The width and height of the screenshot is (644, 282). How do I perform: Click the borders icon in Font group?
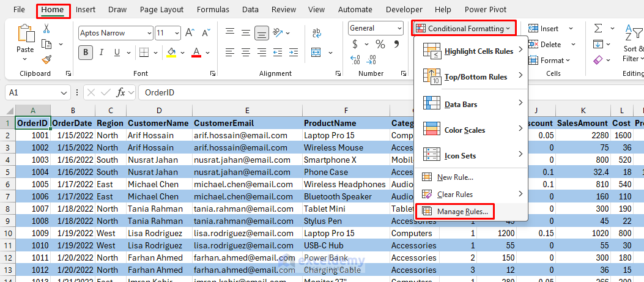click(x=144, y=52)
